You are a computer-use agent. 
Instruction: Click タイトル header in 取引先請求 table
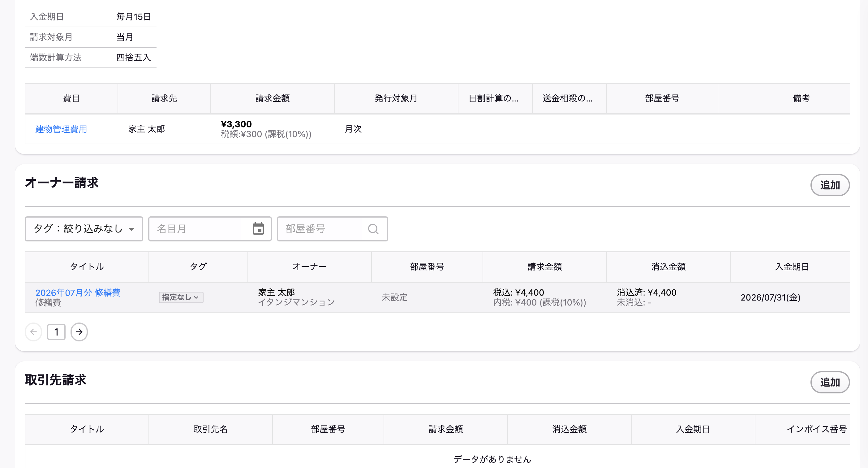[x=87, y=429]
